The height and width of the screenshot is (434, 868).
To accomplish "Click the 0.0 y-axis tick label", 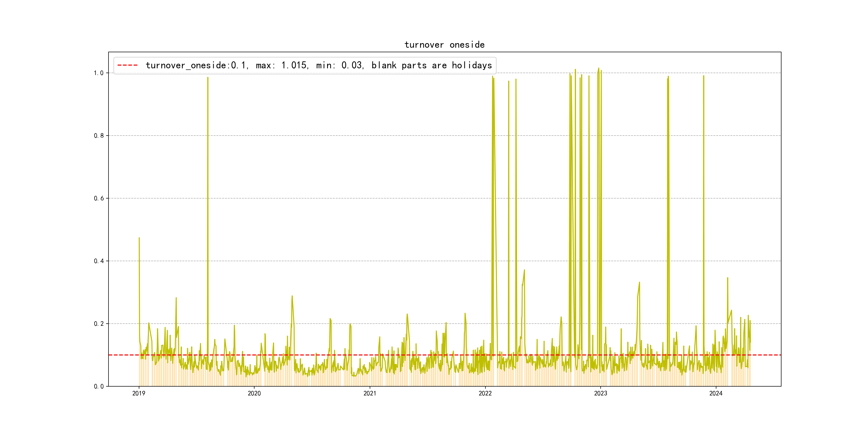I will (x=99, y=387).
